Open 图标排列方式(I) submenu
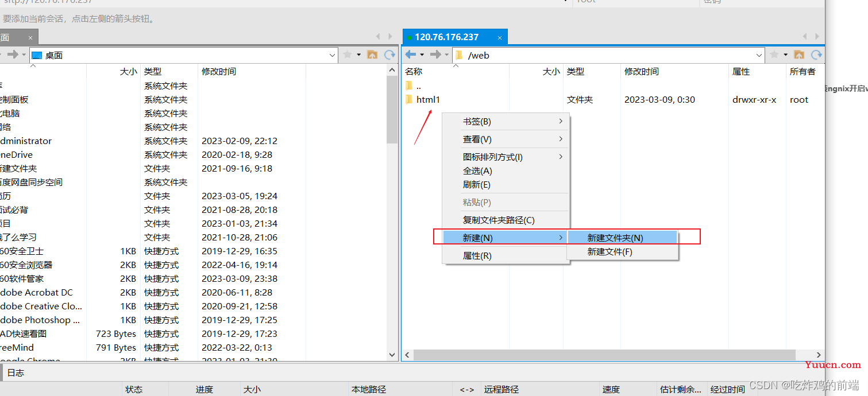The image size is (868, 396). 506,157
